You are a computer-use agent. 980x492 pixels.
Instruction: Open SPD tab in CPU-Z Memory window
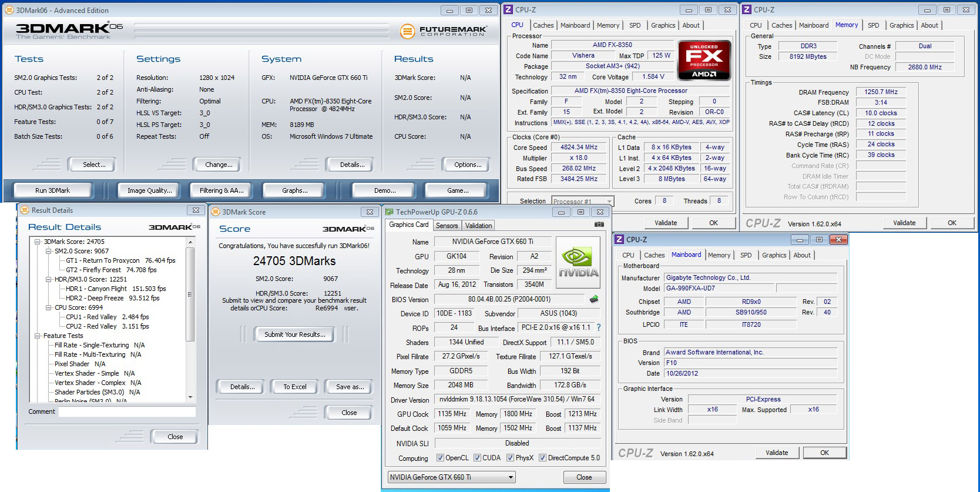point(873,25)
